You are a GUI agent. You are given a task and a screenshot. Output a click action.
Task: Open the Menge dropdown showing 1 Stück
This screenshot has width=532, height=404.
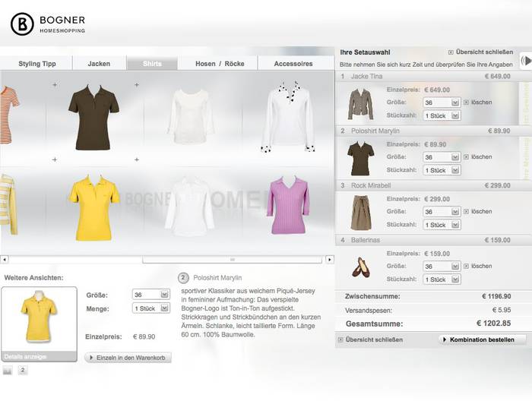151,308
